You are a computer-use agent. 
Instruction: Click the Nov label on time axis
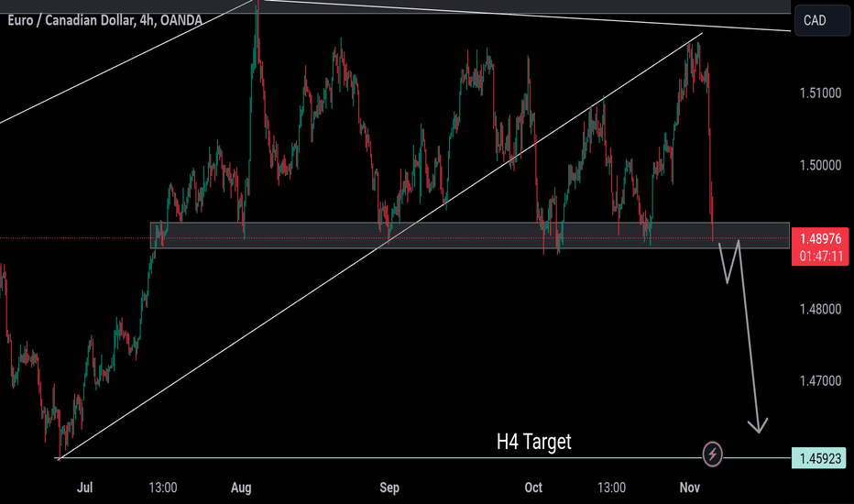(689, 488)
